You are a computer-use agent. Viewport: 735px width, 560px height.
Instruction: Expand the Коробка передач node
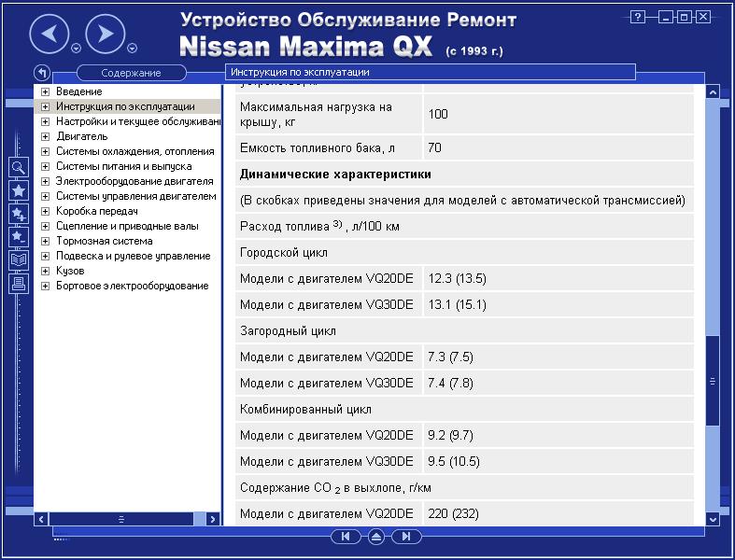[45, 211]
